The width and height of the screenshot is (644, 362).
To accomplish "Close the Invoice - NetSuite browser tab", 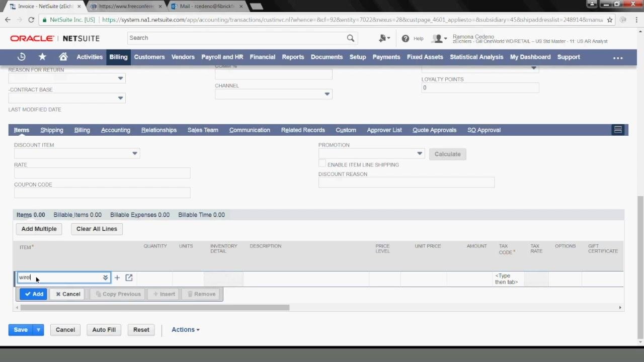I will coord(78,7).
